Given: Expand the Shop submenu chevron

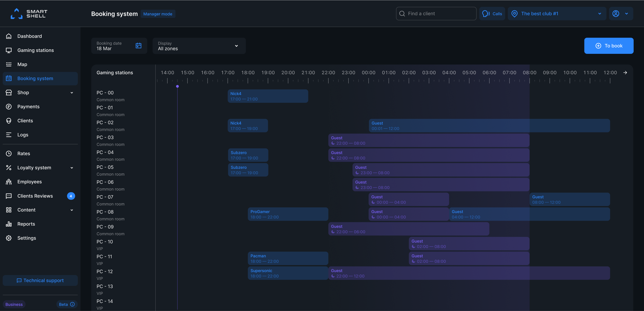Looking at the screenshot, I should (x=72, y=93).
